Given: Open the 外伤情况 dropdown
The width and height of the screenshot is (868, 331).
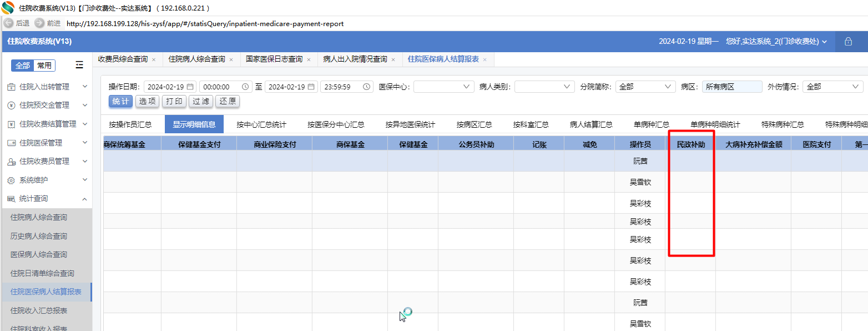Looking at the screenshot, I should (x=833, y=87).
